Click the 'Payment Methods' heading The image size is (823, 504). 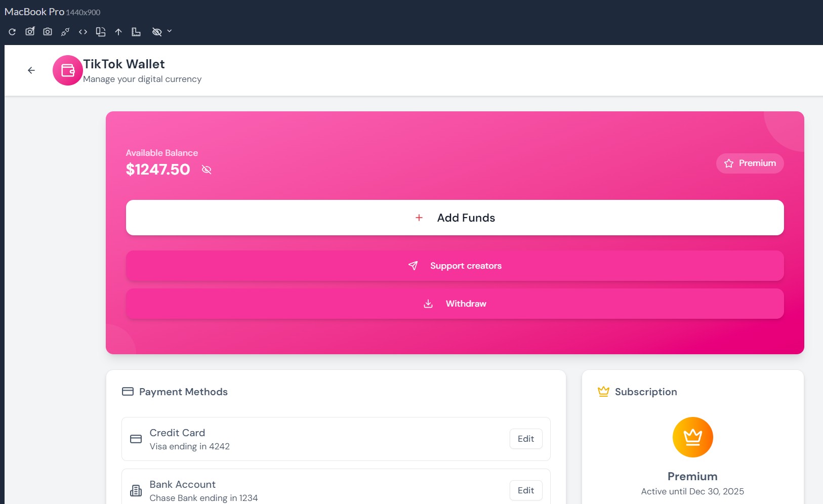[183, 392]
